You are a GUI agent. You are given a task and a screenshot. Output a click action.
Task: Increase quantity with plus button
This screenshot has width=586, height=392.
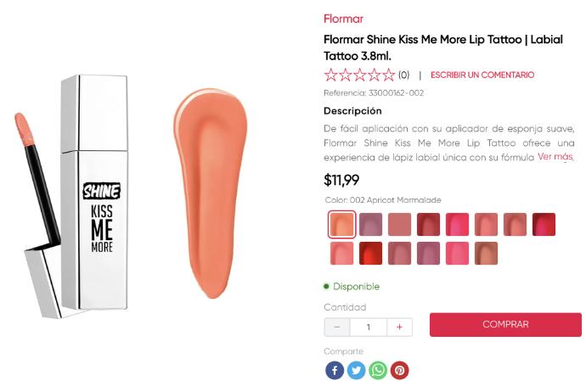click(399, 327)
